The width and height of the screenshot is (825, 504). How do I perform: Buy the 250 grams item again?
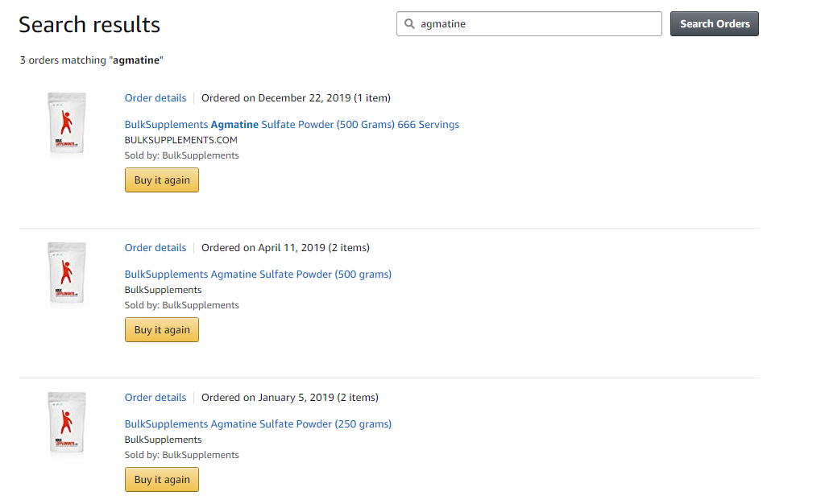[161, 479]
